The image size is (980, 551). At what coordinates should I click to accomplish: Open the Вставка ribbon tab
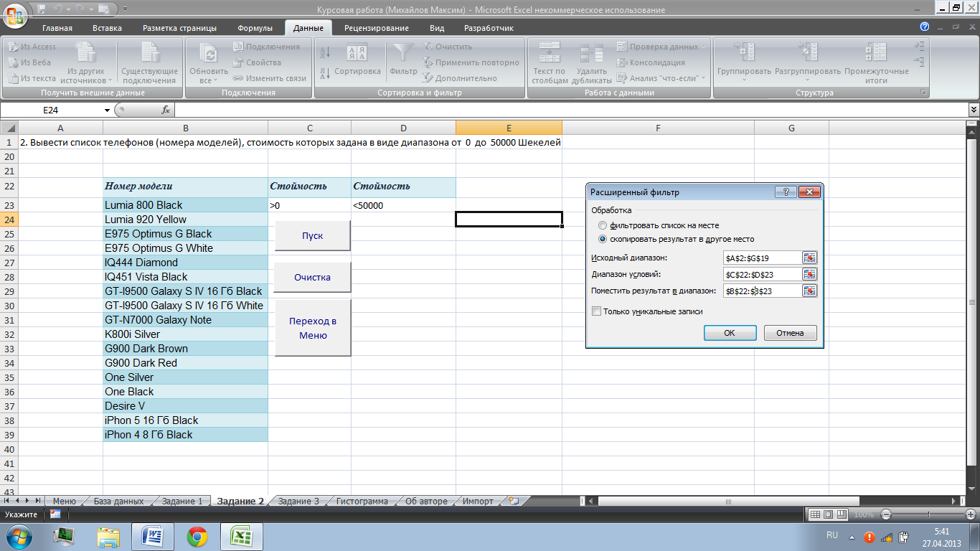[x=107, y=28]
